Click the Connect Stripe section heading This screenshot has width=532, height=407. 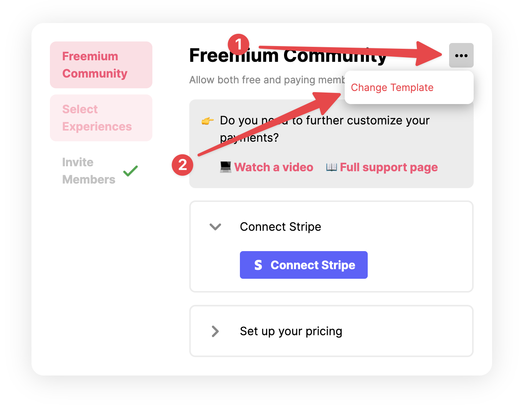(281, 227)
